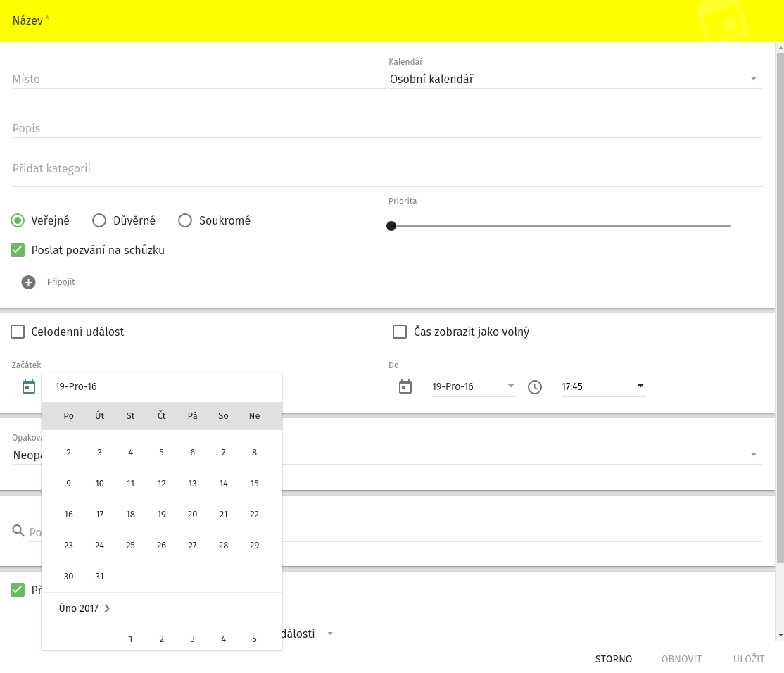Select the Důvěrné radio button
Screen dimensions: 784x673
tap(99, 220)
